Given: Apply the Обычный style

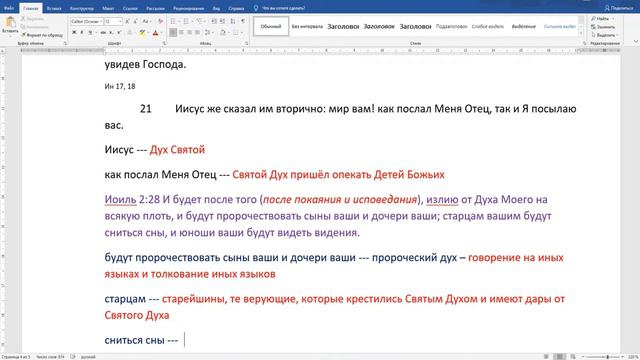Looking at the screenshot, I should point(271,27).
